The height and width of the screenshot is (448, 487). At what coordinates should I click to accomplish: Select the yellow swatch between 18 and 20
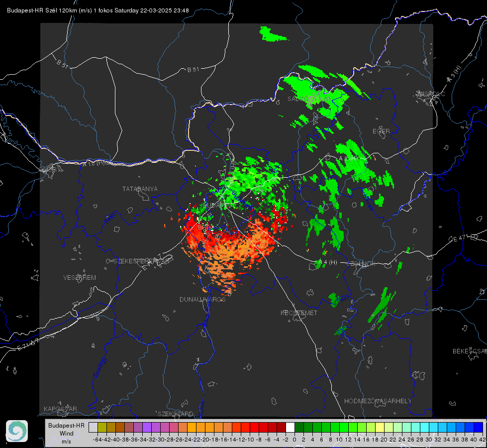point(380,428)
